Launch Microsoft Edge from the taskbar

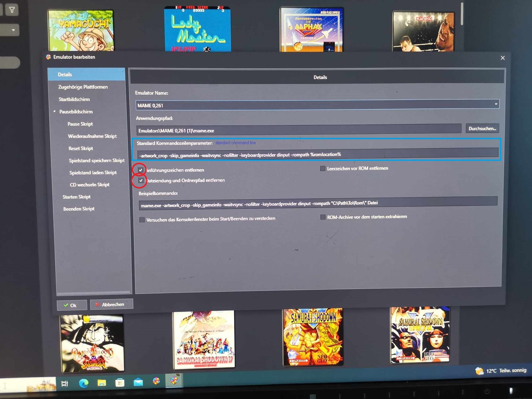(84, 383)
